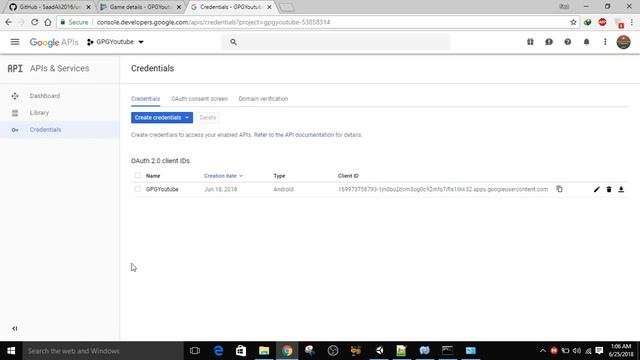Bookmark this page with the star
Viewport: 640px width, 360px height.
pyautogui.click(x=573, y=22)
